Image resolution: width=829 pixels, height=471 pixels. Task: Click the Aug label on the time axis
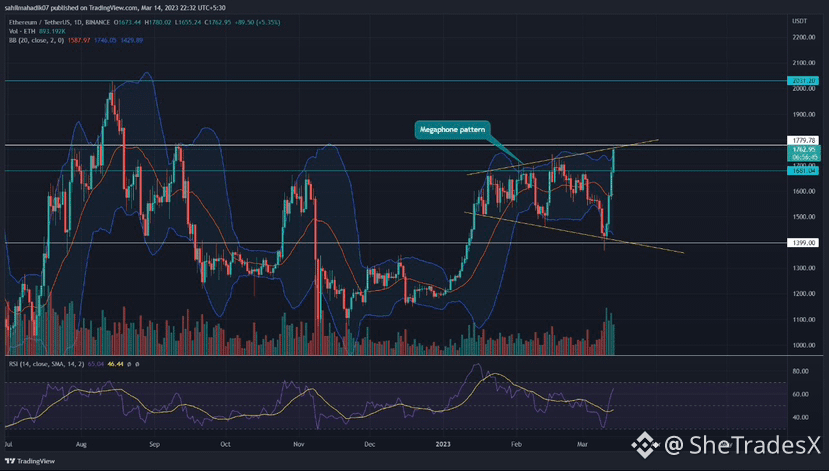(x=81, y=445)
